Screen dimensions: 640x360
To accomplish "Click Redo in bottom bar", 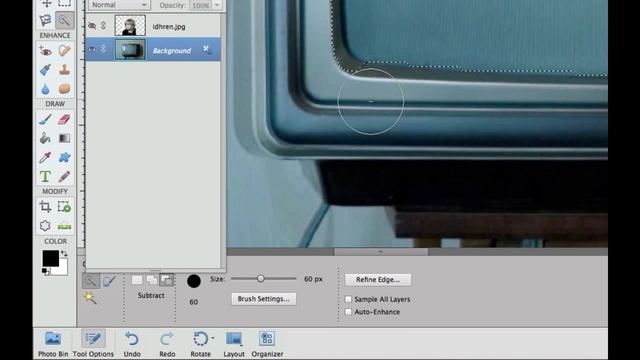I will [x=167, y=344].
